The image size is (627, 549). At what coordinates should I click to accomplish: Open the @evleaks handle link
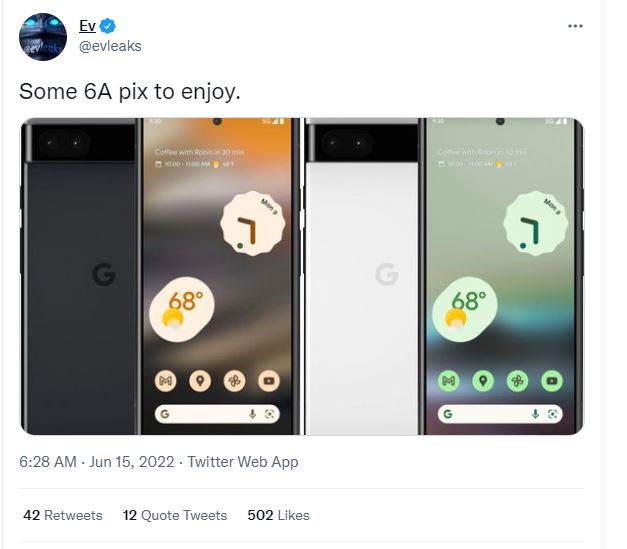pos(110,46)
